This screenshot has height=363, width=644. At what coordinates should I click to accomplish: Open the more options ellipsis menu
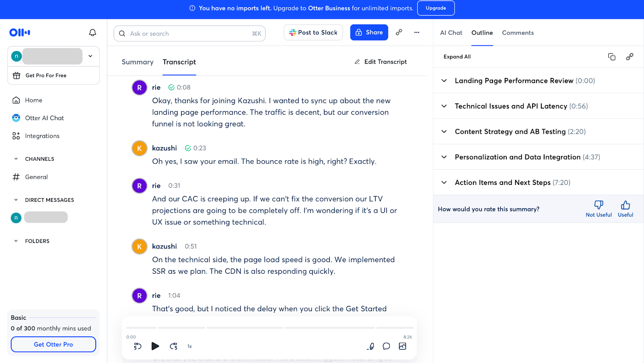tap(417, 33)
